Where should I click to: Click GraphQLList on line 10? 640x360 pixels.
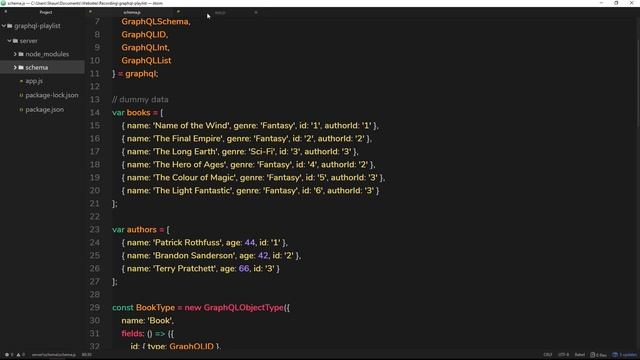[x=146, y=60]
